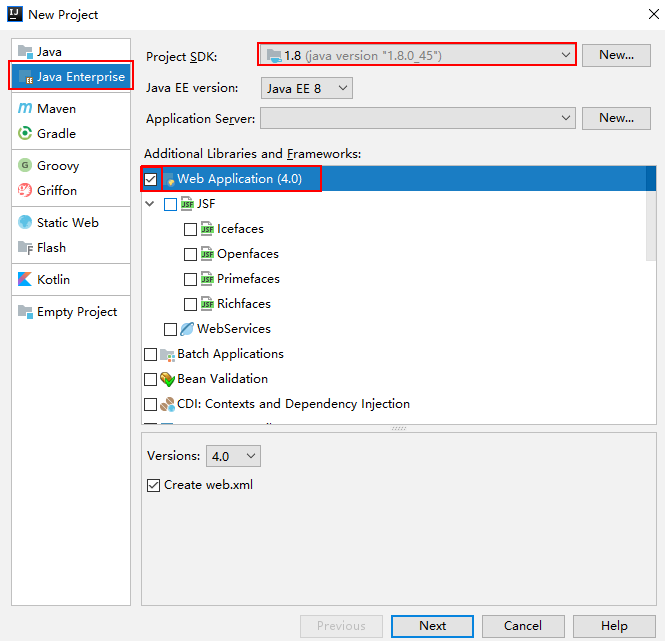Image resolution: width=665 pixels, height=641 pixels.
Task: Click the Gradle icon in project types
Action: click(x=25, y=133)
